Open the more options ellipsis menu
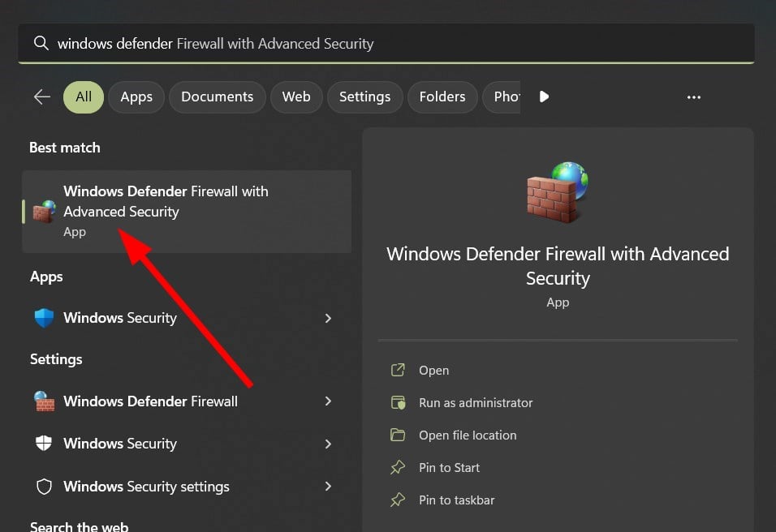The image size is (776, 532). point(693,97)
